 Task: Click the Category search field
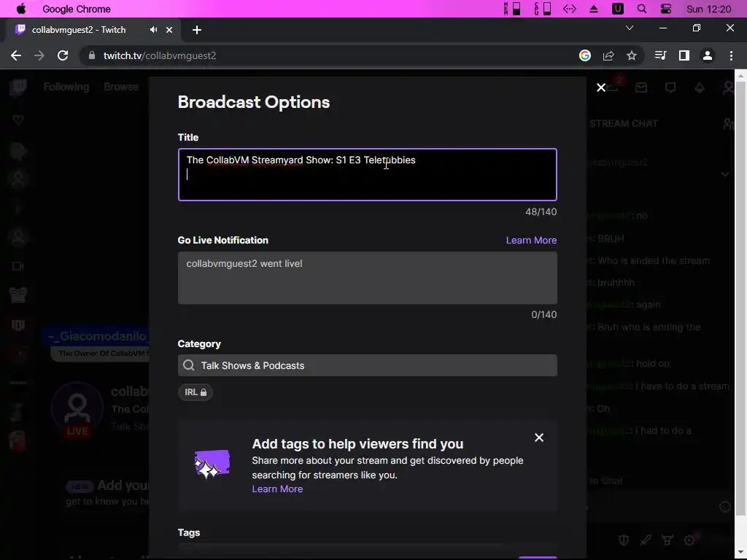pyautogui.click(x=368, y=366)
